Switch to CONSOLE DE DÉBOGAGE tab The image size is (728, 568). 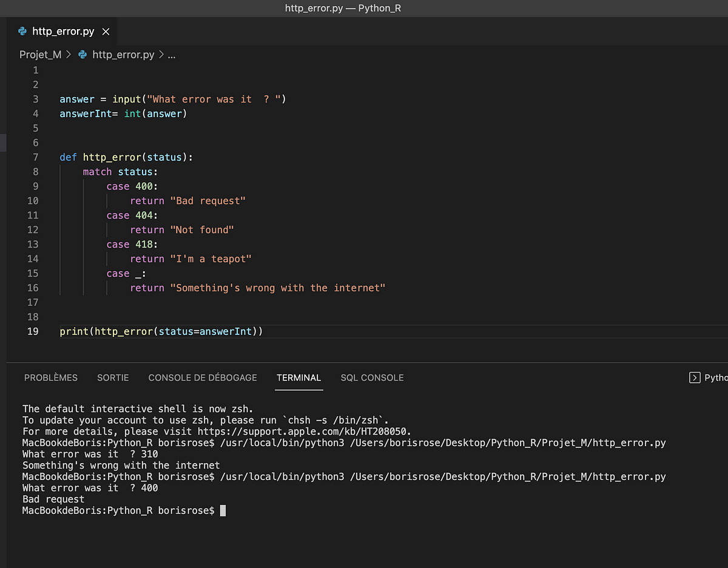point(203,377)
